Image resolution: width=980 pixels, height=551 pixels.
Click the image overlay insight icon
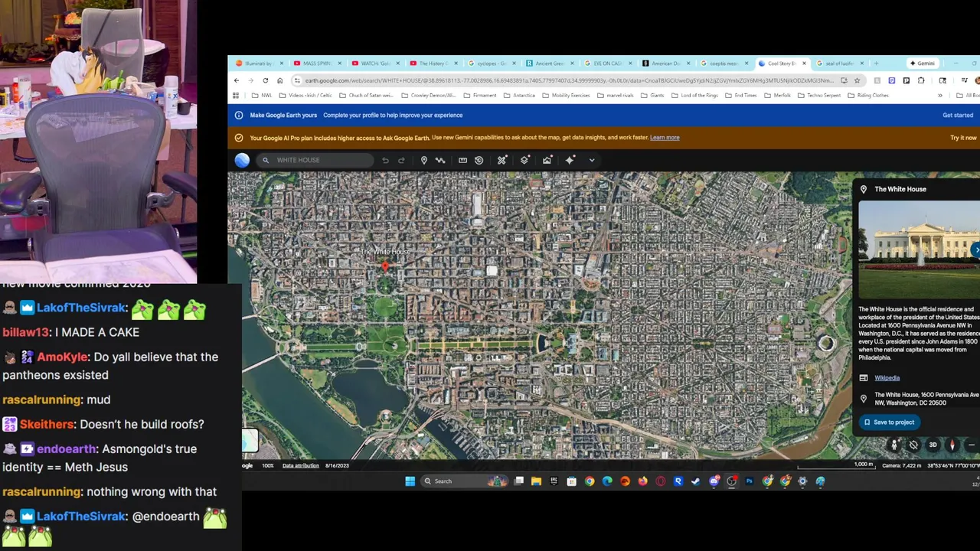pos(547,160)
